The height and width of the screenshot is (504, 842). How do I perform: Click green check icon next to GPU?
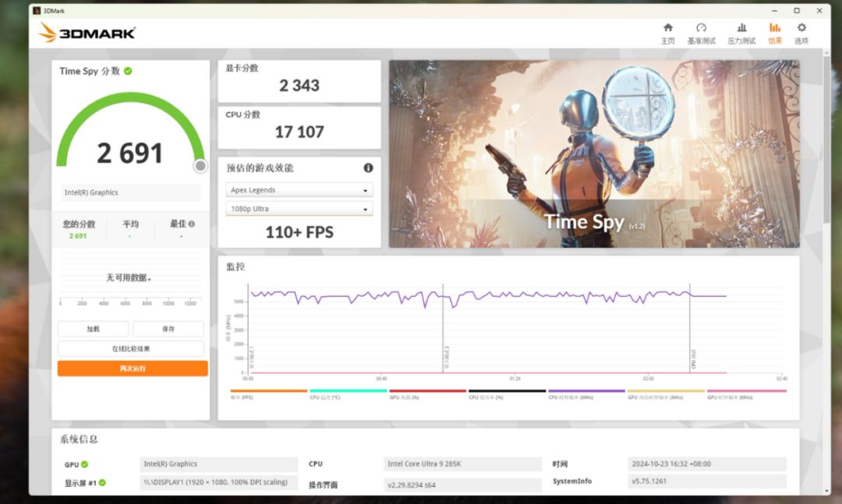(x=84, y=464)
